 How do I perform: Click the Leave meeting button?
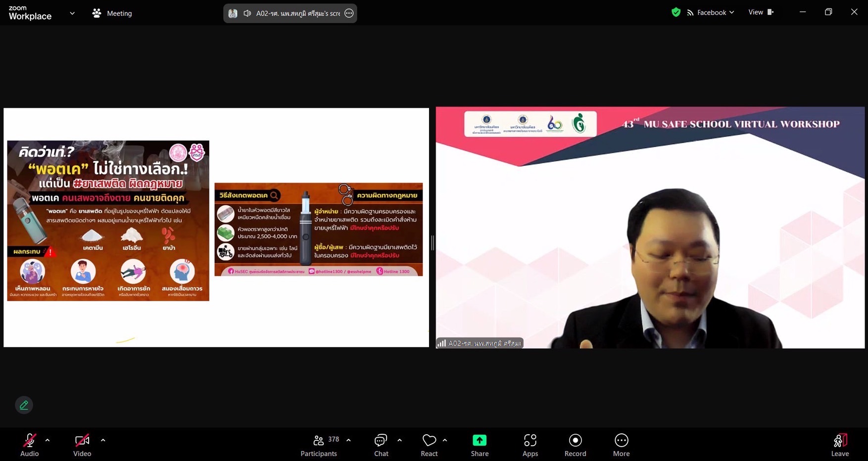tap(839, 445)
